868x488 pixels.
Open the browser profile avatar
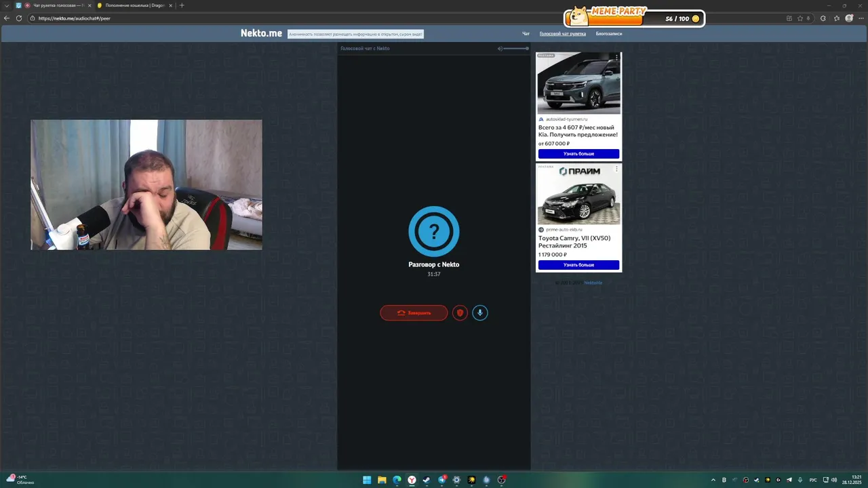(849, 18)
